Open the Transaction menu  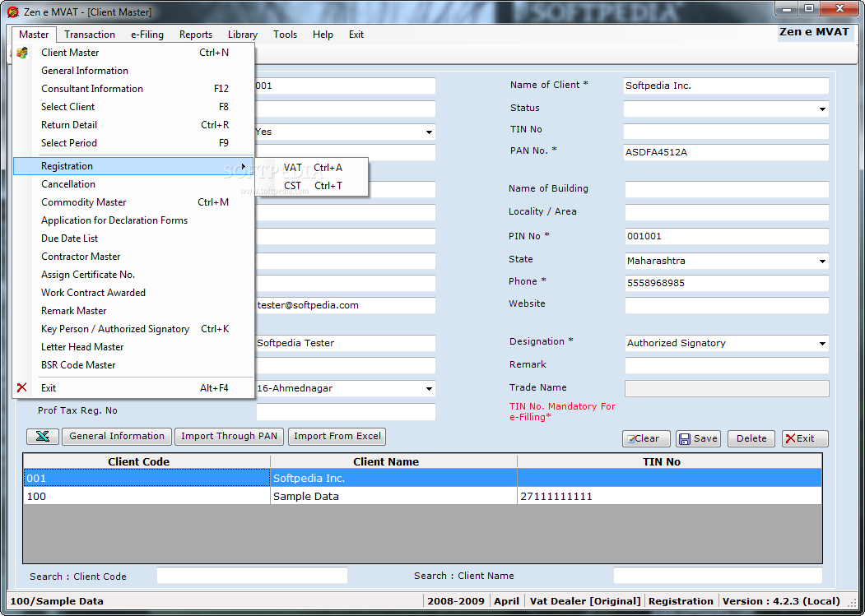90,35
